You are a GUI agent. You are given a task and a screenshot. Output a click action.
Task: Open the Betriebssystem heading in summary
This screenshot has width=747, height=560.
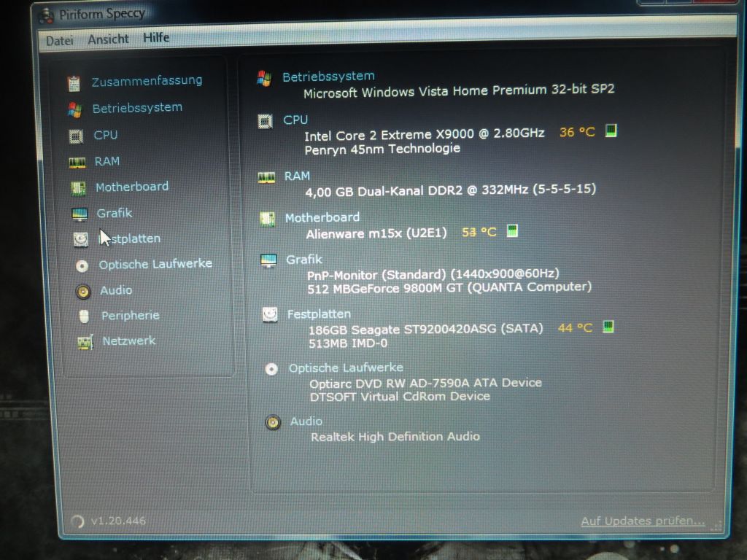[328, 76]
